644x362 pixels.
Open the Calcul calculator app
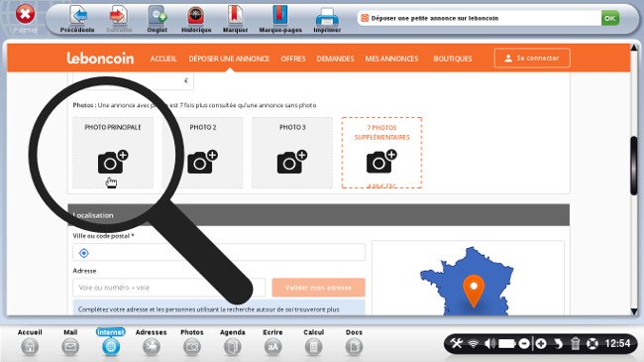tap(313, 342)
